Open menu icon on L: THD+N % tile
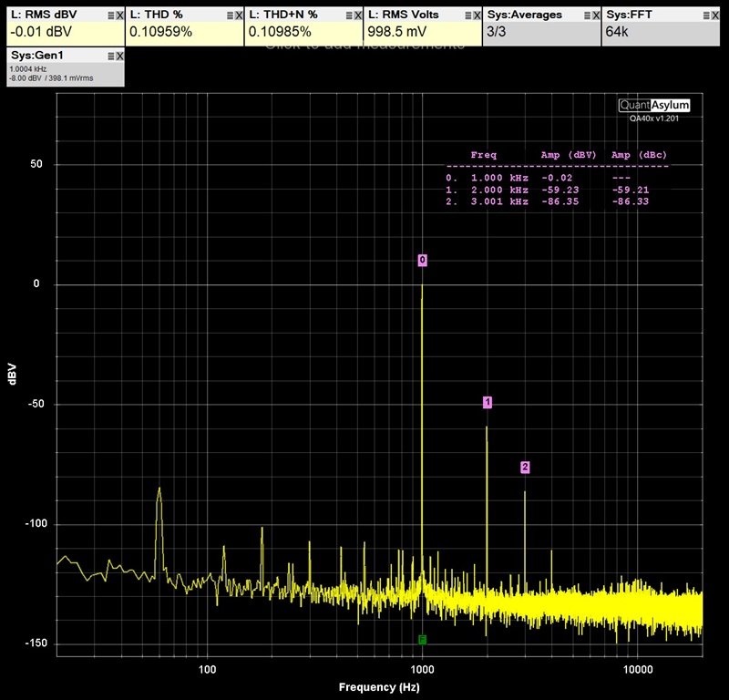 click(x=349, y=15)
